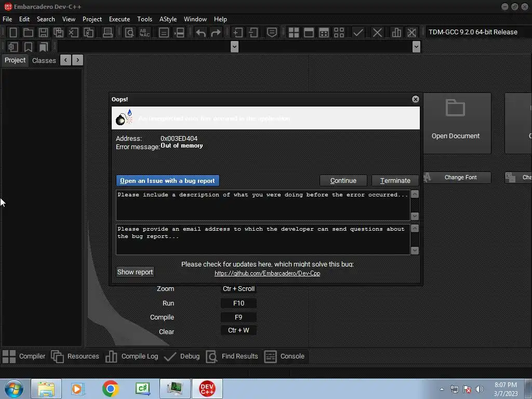
Task: Open the Execute menu
Action: (119, 19)
